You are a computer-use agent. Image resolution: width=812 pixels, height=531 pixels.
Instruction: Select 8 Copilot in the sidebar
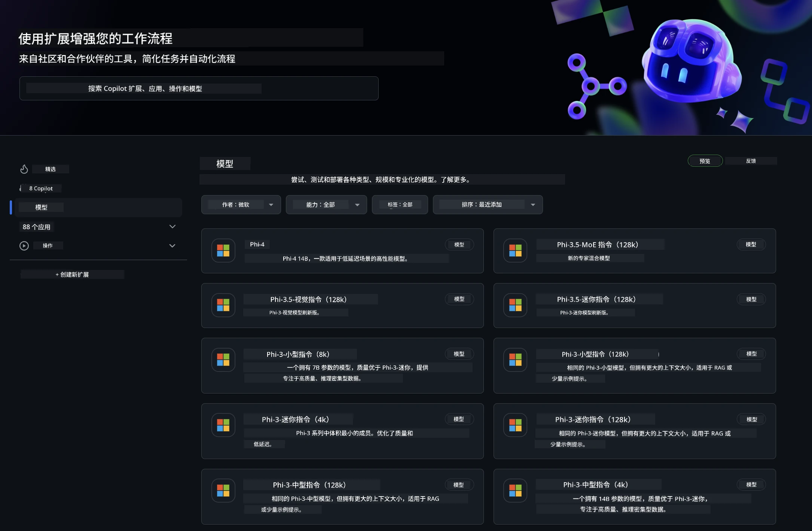pos(41,188)
